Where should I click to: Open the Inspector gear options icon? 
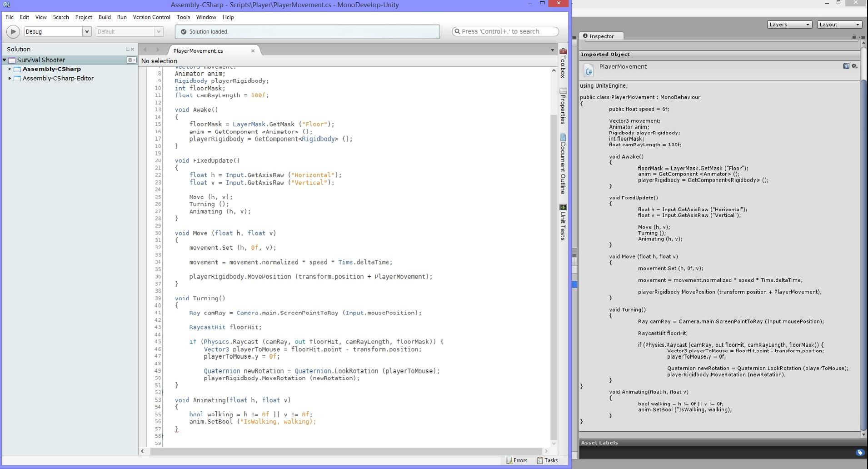point(855,66)
